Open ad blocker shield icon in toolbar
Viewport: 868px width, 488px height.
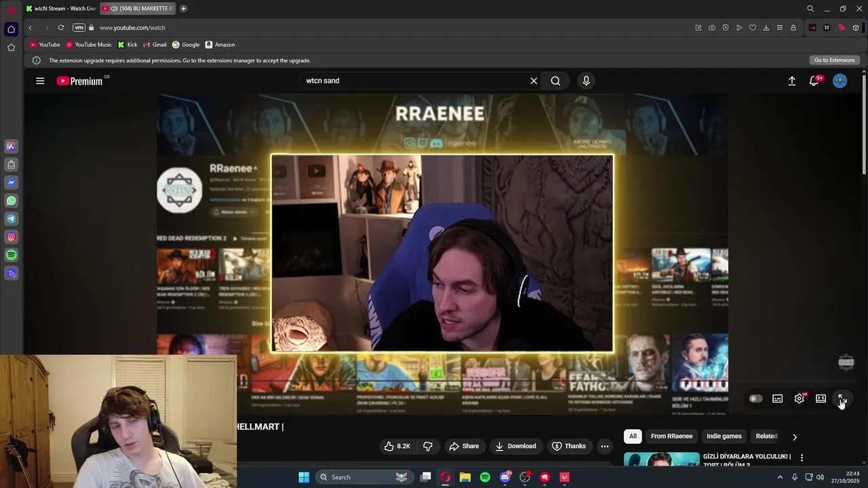coord(726,28)
